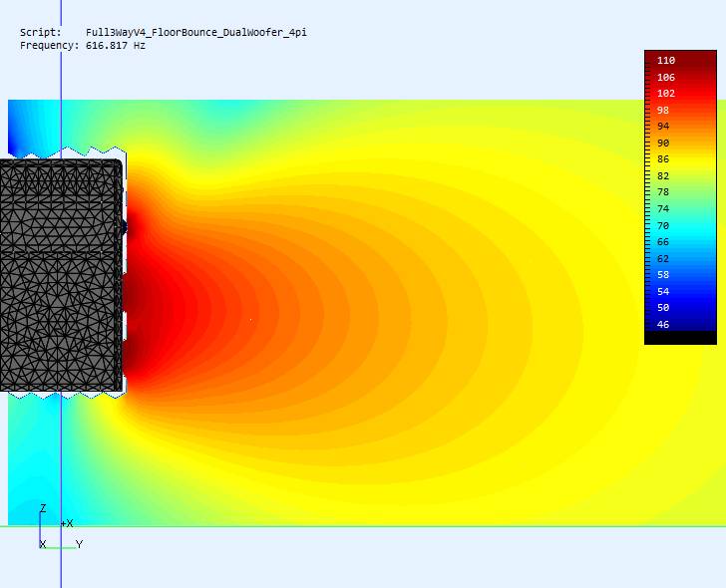Screen dimensions: 726x588
Task: Click the 70 label on color legend
Action: click(x=663, y=226)
